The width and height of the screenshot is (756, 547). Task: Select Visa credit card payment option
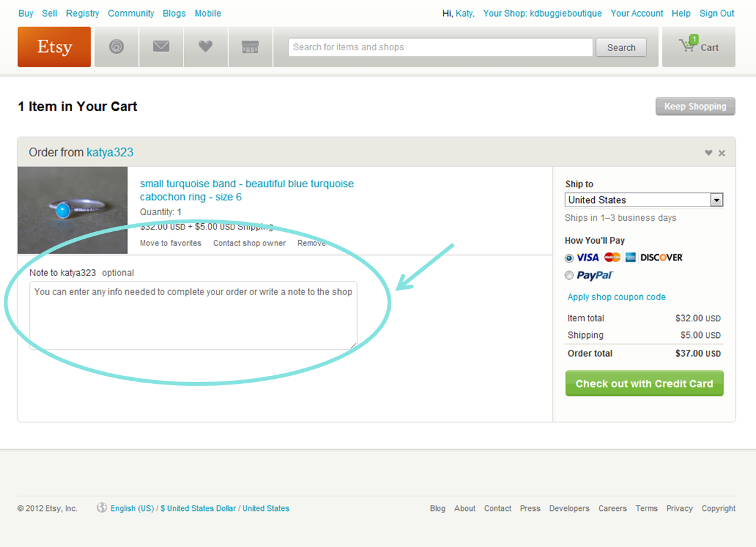(569, 258)
